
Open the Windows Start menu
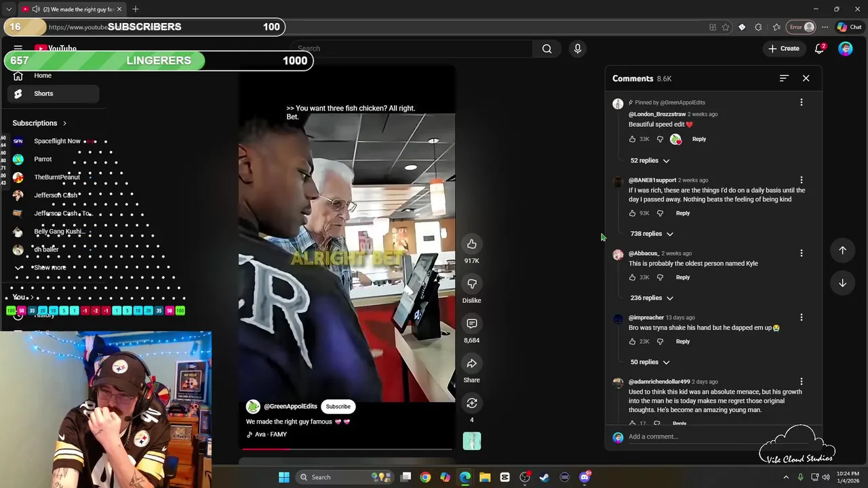(284, 477)
